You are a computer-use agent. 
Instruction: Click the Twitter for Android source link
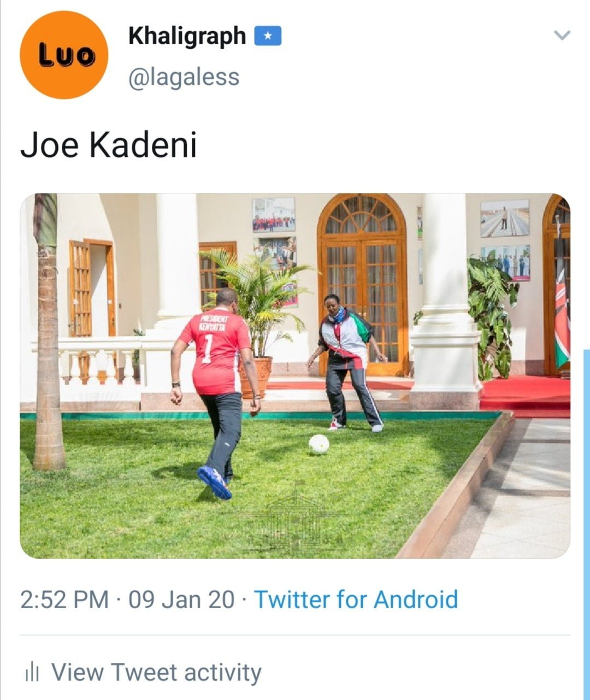[356, 599]
